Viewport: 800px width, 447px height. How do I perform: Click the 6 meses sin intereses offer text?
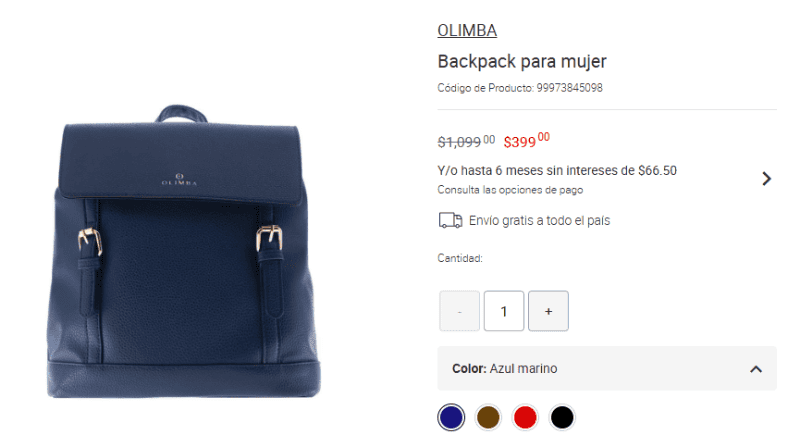[x=557, y=170]
